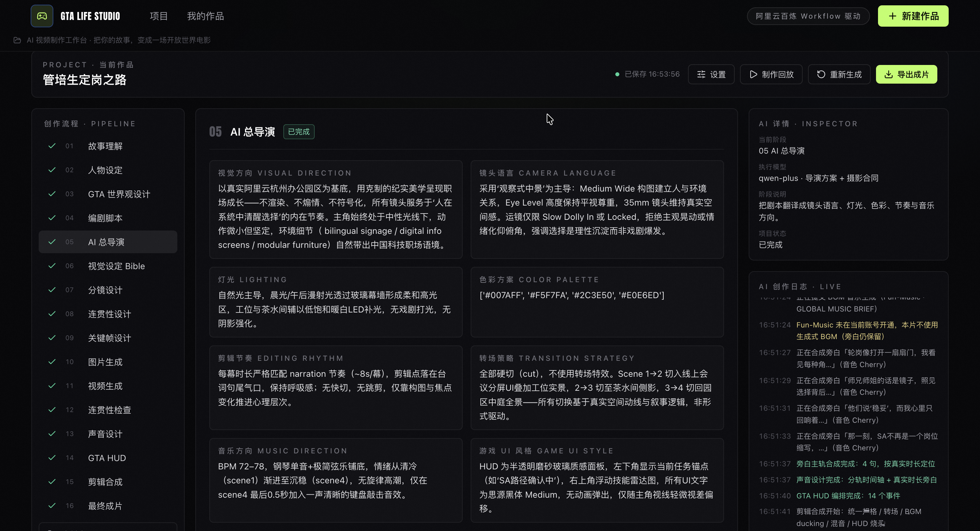The image size is (980, 531).
Task: Click the 音乐方向 MUSIC DIRECTION card heading
Action: point(283,451)
